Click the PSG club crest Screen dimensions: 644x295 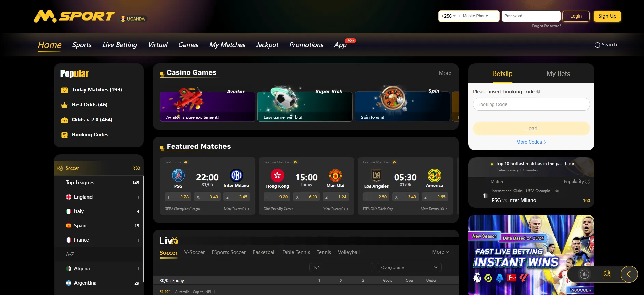[178, 175]
